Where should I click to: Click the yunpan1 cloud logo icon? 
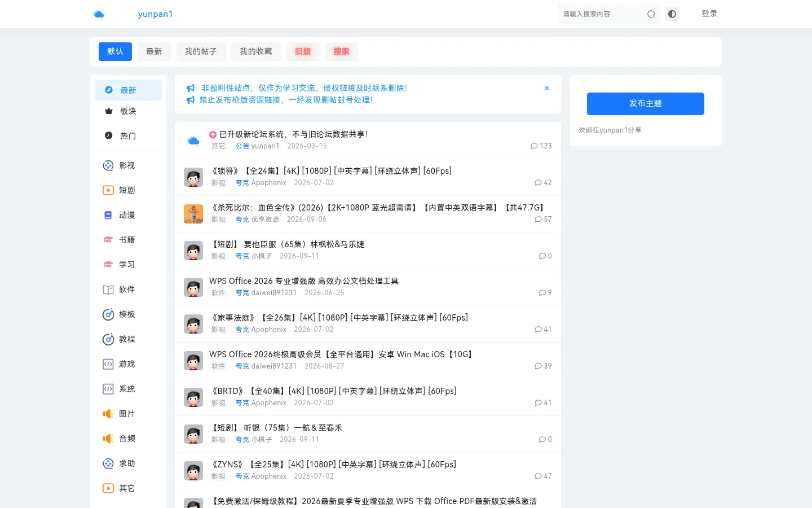(99, 14)
